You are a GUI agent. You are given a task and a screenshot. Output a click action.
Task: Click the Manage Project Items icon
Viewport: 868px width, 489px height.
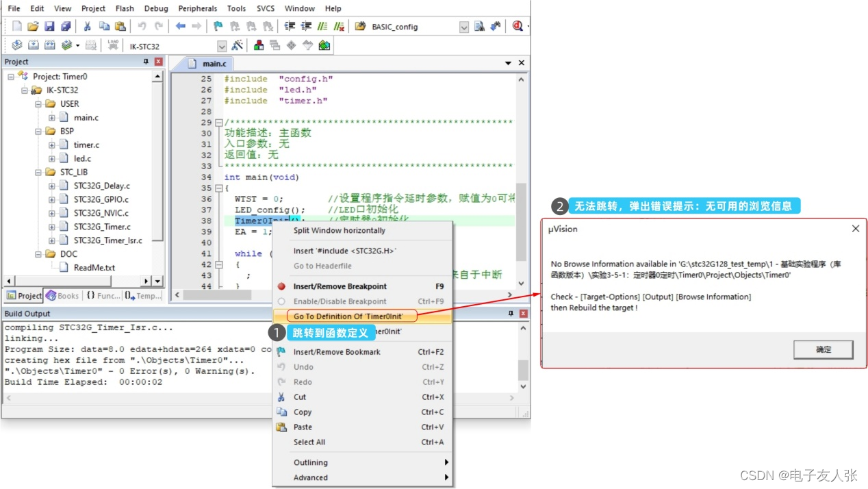pos(259,45)
